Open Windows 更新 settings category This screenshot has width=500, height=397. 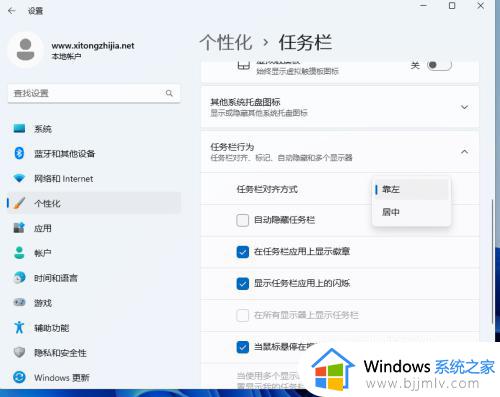point(94,378)
